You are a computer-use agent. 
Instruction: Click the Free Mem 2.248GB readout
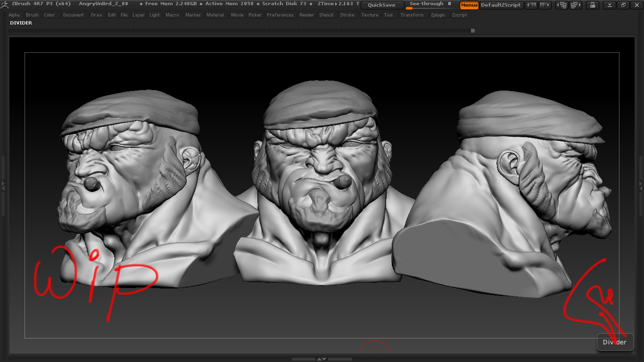coord(171,4)
